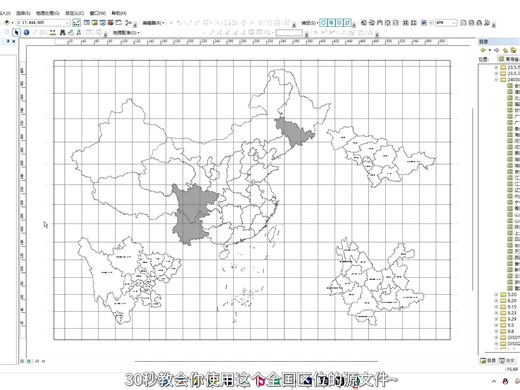This screenshot has width=520, height=390.
Task: Switch to Data View button
Action: [22, 361]
